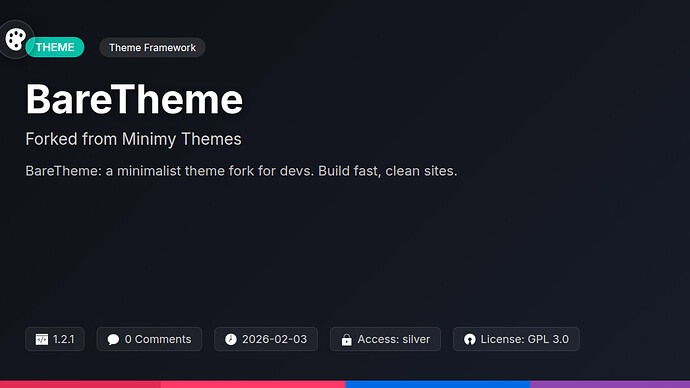
Task: Click the BareTheme title heading
Action: (x=134, y=99)
